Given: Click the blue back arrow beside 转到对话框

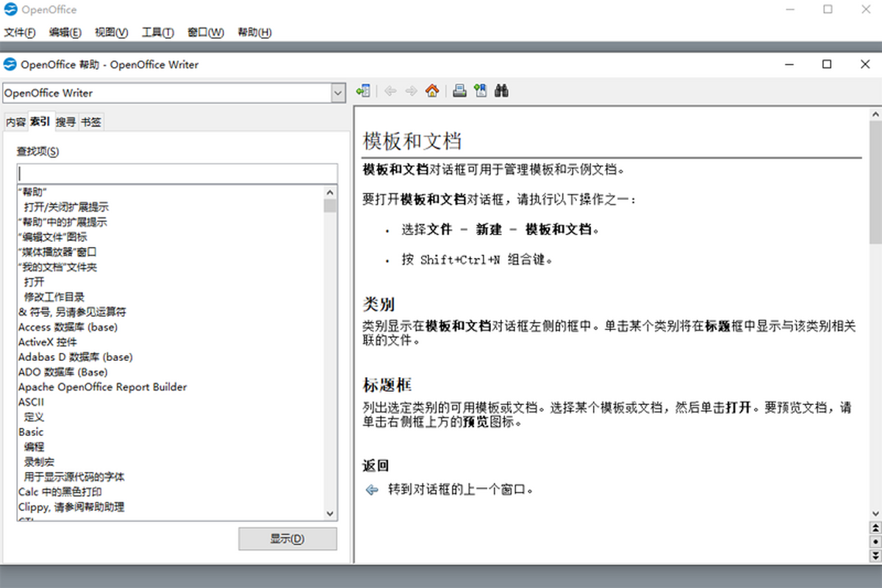Looking at the screenshot, I should tap(372, 490).
